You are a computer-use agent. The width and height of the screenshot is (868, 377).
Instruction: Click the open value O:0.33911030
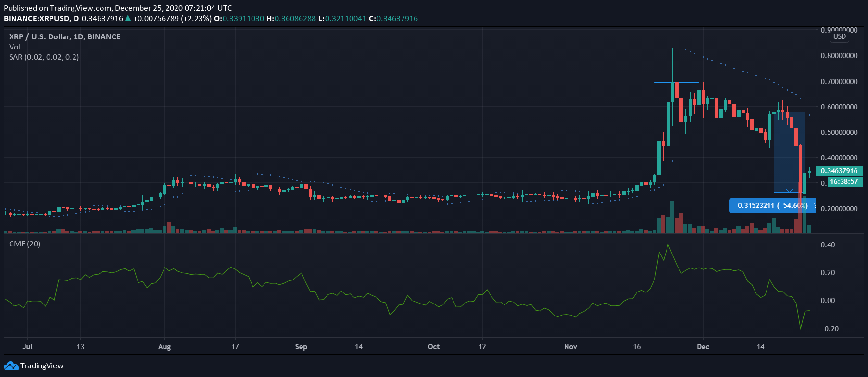tap(239, 18)
